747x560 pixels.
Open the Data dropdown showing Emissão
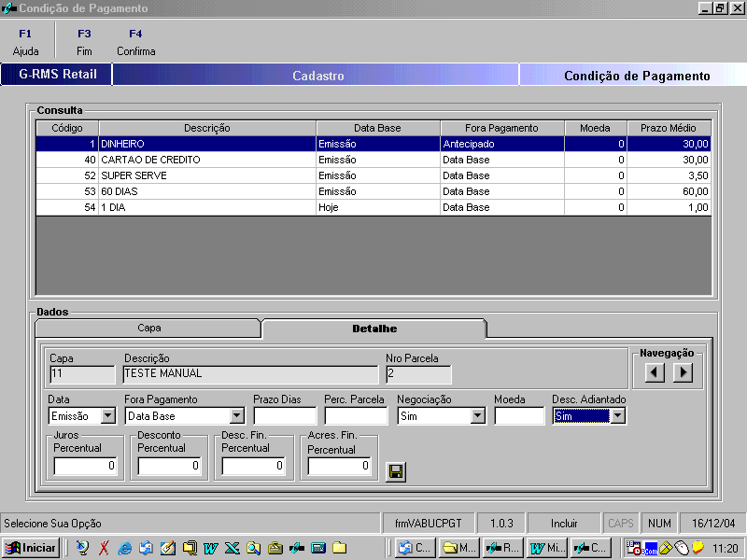[x=108, y=416]
